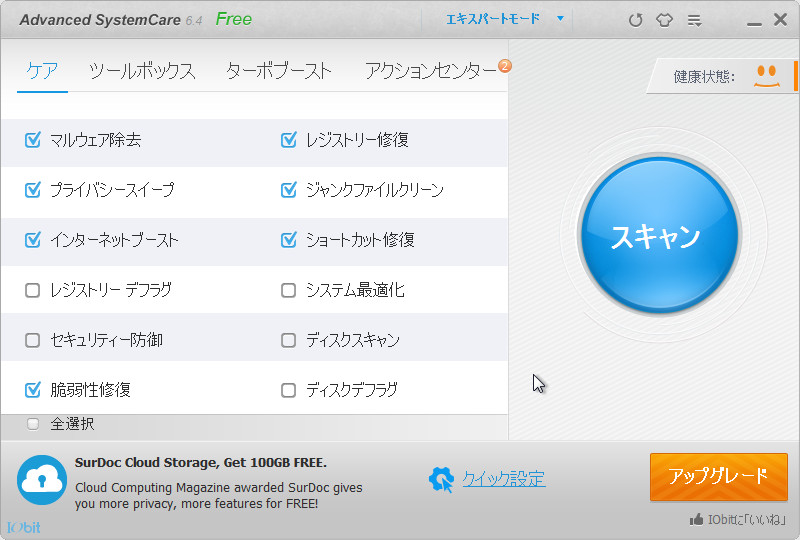Click the IObit logo at bottom left
Screen dimensions: 800x540
(x=24, y=528)
